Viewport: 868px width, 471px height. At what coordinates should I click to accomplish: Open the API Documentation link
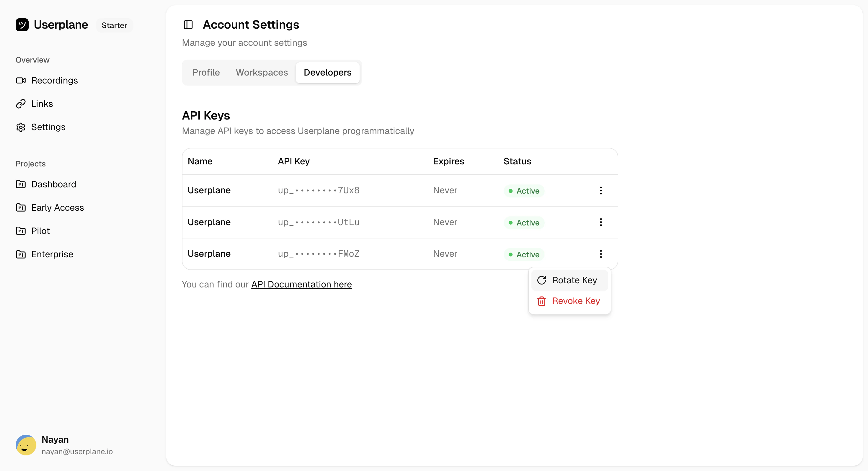301,284
